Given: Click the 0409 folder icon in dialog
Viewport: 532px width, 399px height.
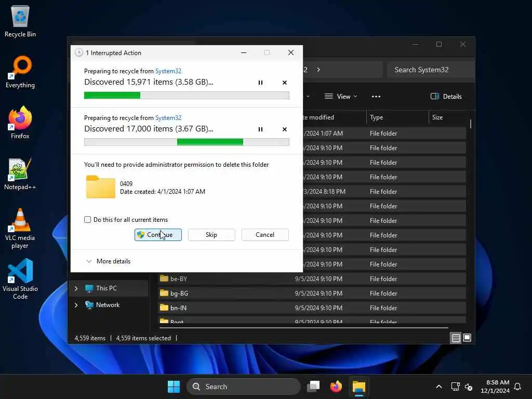Looking at the screenshot, I should (x=100, y=187).
